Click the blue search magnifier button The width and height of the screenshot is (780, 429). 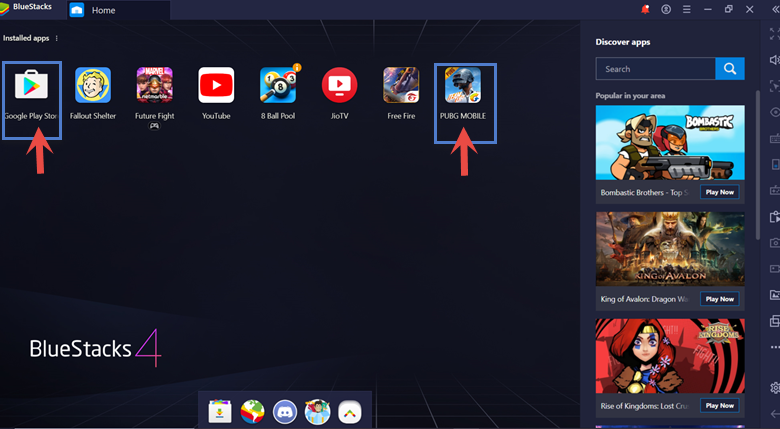pos(730,69)
